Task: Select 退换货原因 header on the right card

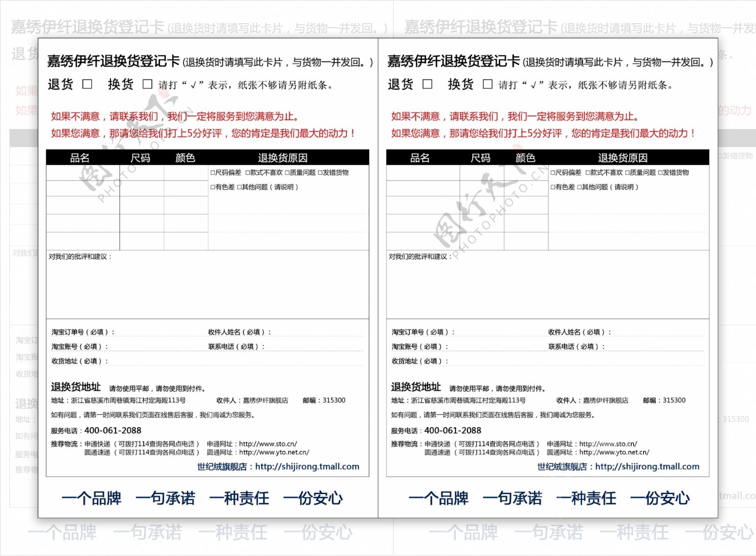Action: click(623, 158)
